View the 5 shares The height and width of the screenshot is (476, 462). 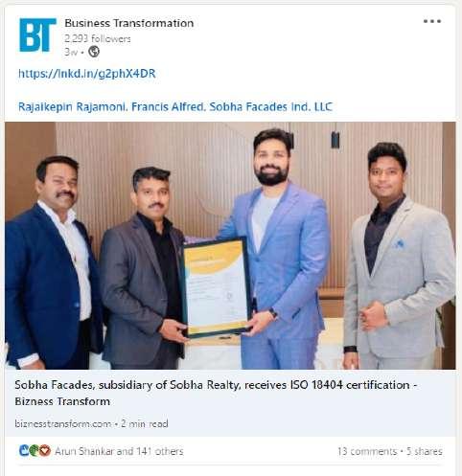pos(425,451)
